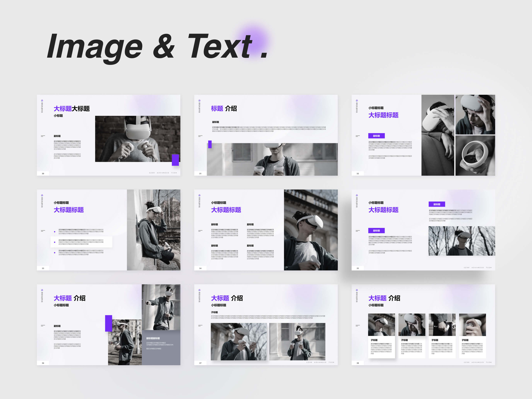Click the page number 30

(43, 173)
